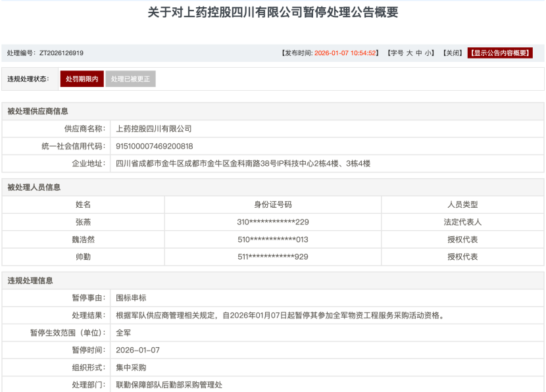This screenshot has width=546, height=392.
Task: Click the 被处理人员信息 section header
Action: pos(34,187)
